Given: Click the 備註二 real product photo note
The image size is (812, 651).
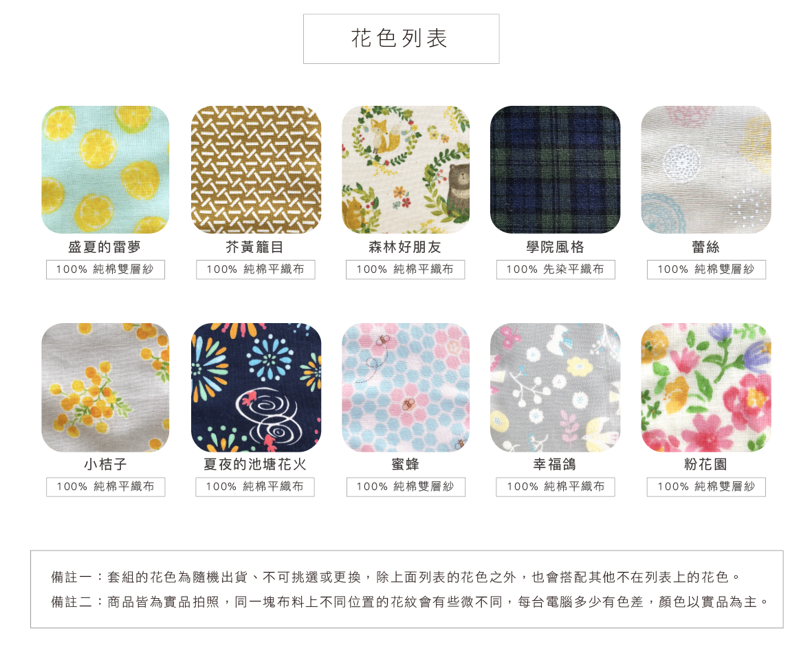Looking at the screenshot, I should coord(410,602).
